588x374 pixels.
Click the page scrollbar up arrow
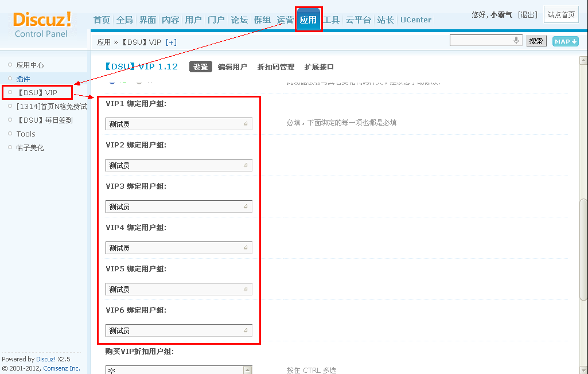(x=583, y=60)
